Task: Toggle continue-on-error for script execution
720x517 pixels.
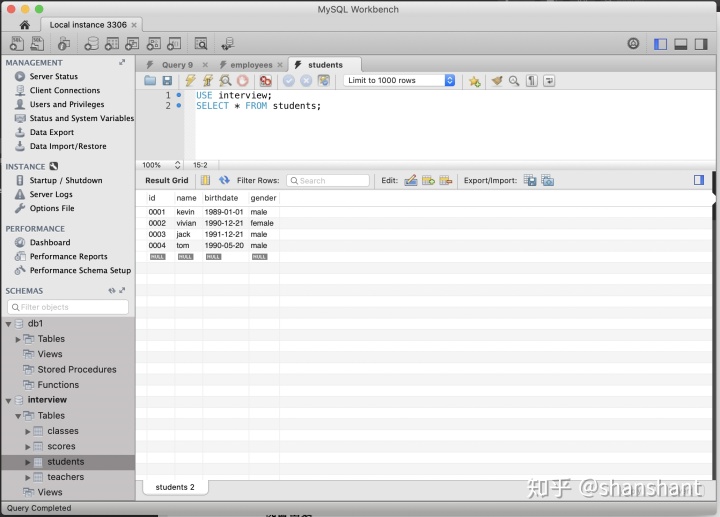Action: (x=265, y=81)
